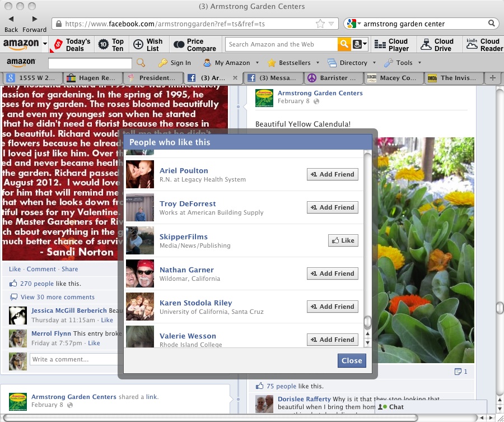Image resolution: width=504 pixels, height=422 pixels.
Task: Switch to the Hagen Re... tab
Action: [x=93, y=78]
